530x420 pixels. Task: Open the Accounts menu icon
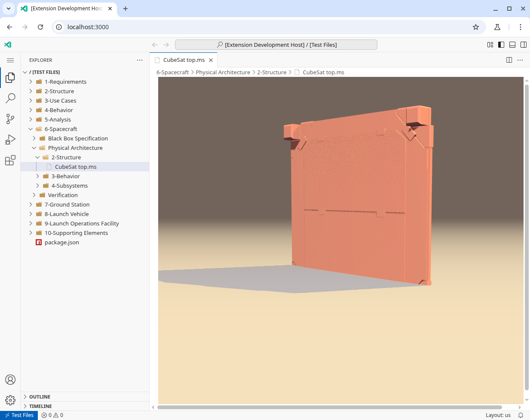point(10,380)
